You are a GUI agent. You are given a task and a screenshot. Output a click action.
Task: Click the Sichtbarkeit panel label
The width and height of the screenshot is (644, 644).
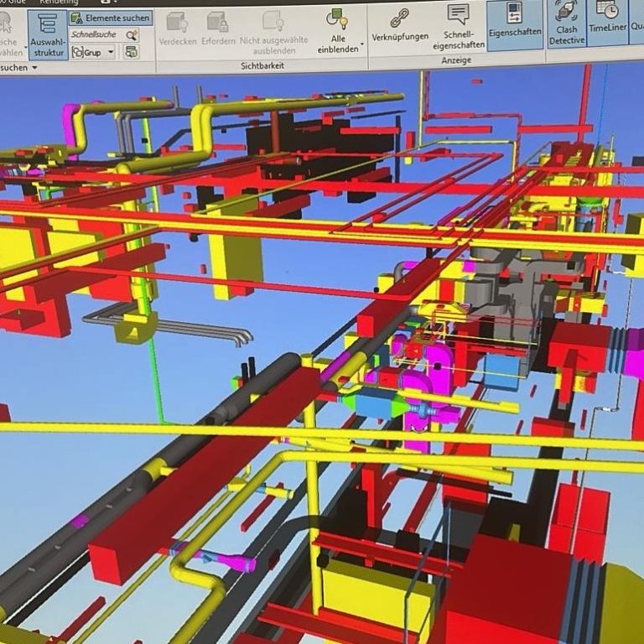(x=262, y=65)
